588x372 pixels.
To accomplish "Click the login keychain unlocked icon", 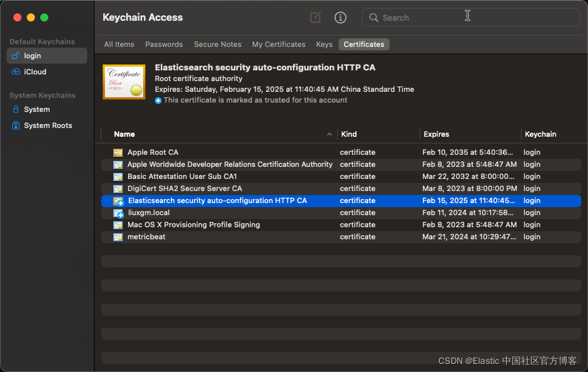I will coord(16,56).
